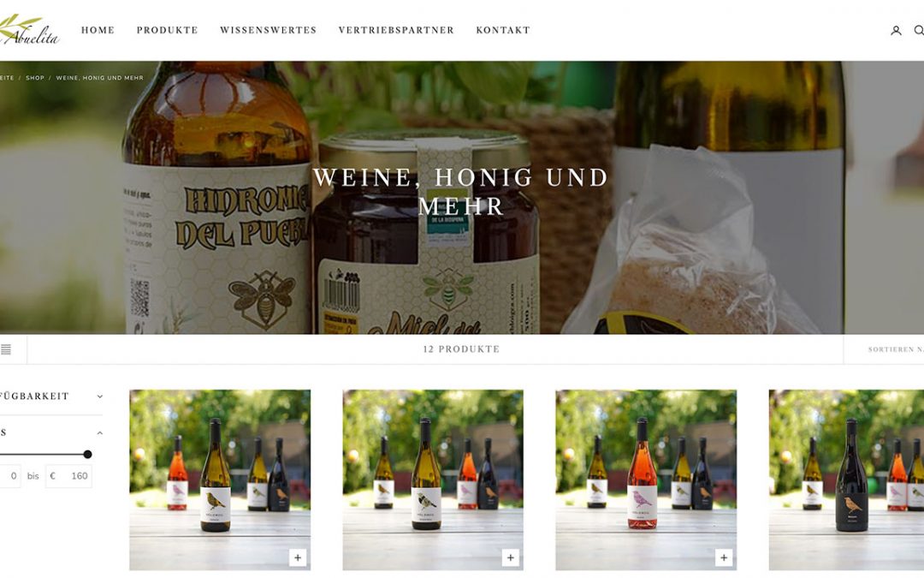Go to Wissenswertes menu
924x578 pixels.
tap(268, 30)
